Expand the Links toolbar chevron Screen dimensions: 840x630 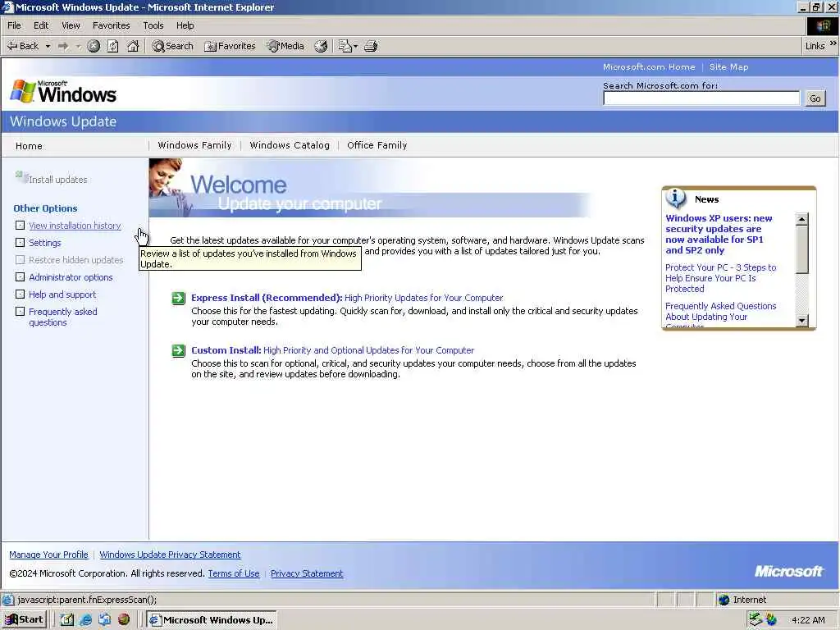tap(833, 43)
